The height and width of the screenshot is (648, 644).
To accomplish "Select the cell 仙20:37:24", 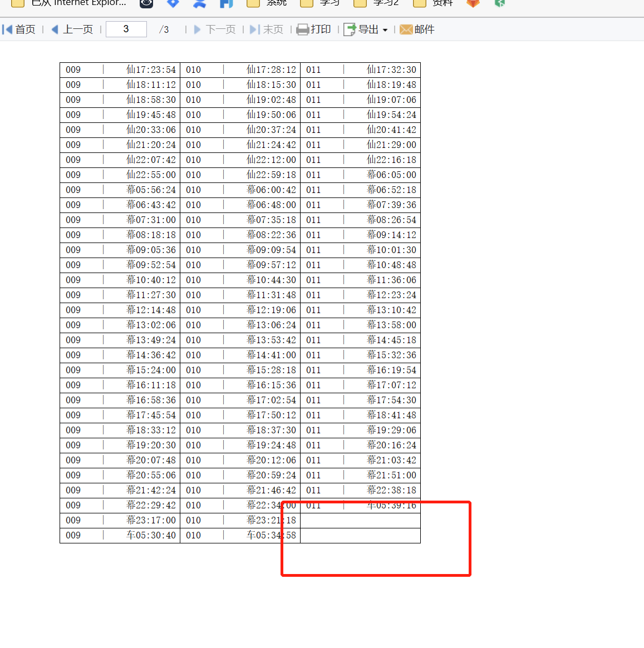I will (271, 130).
